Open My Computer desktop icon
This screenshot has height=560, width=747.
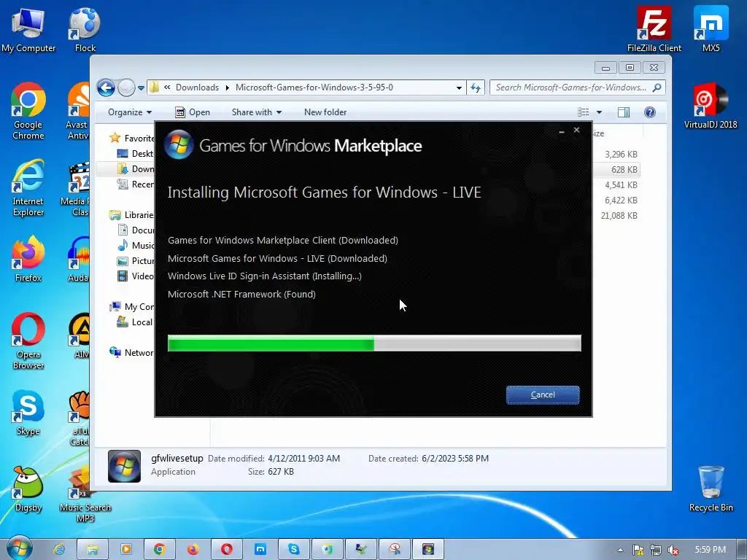pos(28,31)
